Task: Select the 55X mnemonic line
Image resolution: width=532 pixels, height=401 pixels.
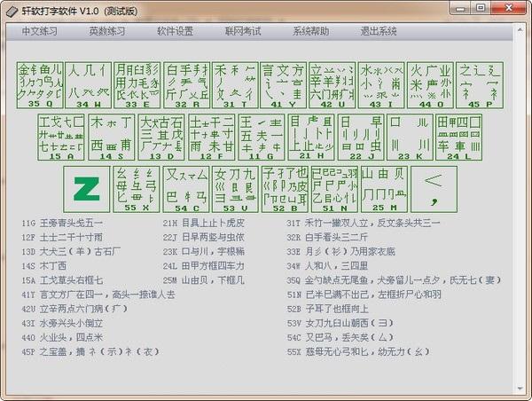Action: pos(358,351)
